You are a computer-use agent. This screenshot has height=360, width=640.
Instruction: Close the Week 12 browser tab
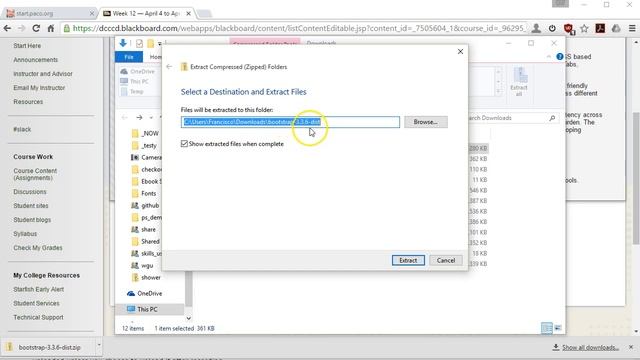[x=188, y=13]
